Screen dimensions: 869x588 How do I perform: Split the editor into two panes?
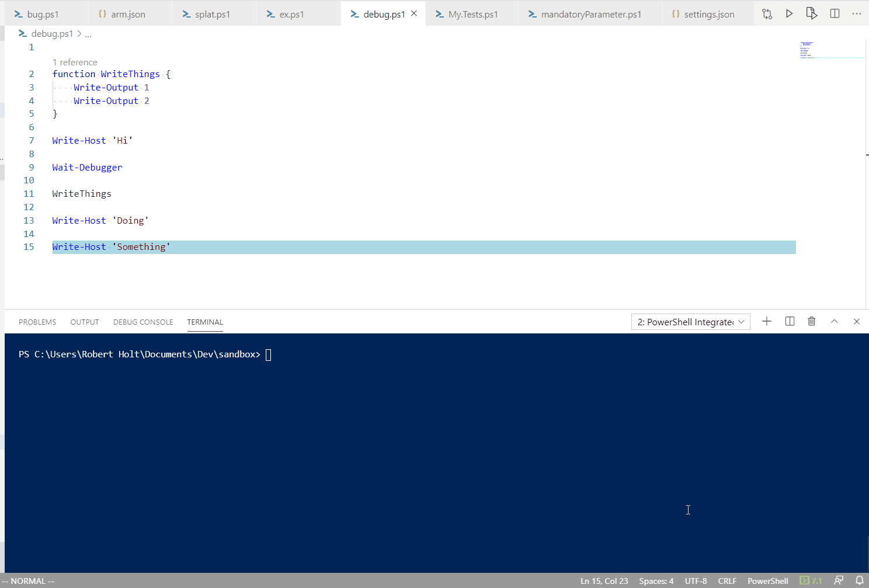[x=835, y=13]
